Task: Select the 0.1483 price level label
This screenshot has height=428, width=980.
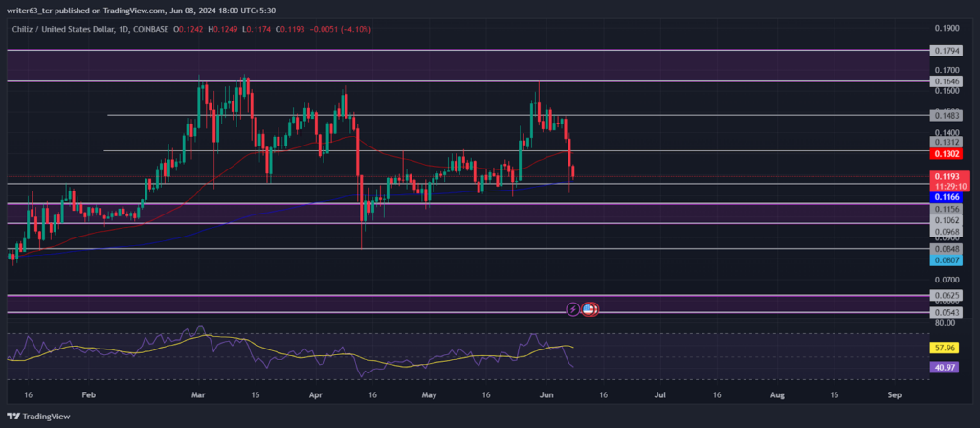Action: pos(945,115)
